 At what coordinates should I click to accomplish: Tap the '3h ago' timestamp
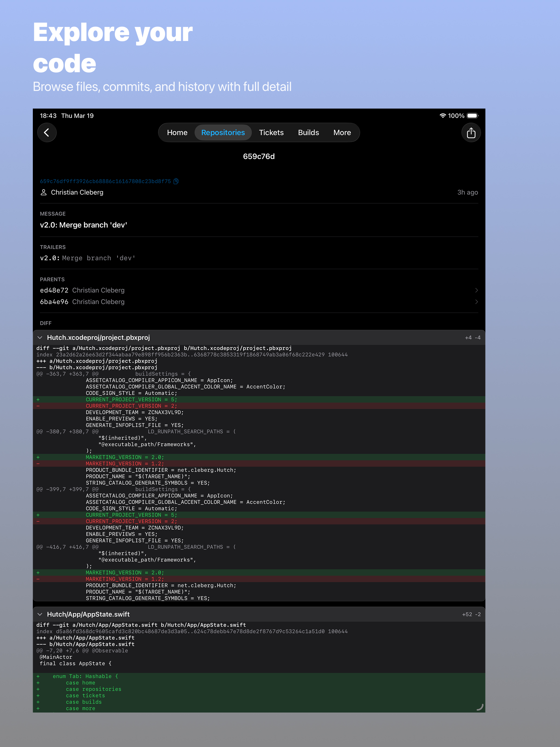(467, 192)
